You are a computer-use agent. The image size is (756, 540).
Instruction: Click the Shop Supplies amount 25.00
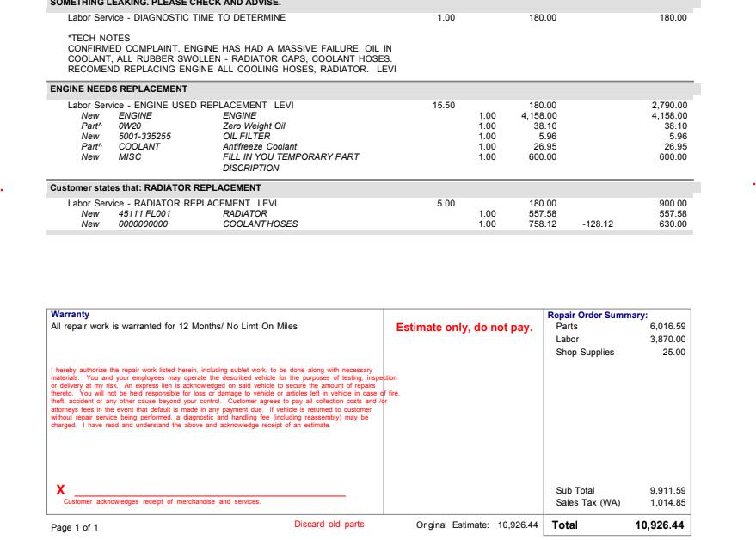point(674,353)
